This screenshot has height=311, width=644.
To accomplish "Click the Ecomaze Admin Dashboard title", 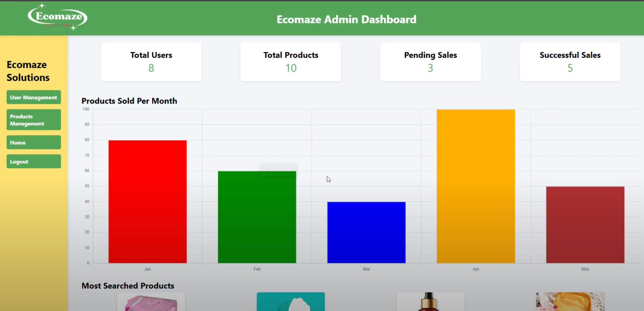I will 346,19.
